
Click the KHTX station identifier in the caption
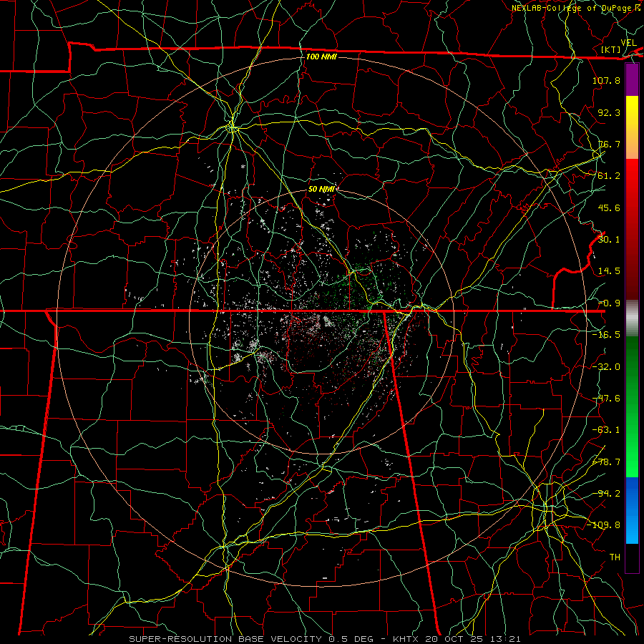click(406, 639)
